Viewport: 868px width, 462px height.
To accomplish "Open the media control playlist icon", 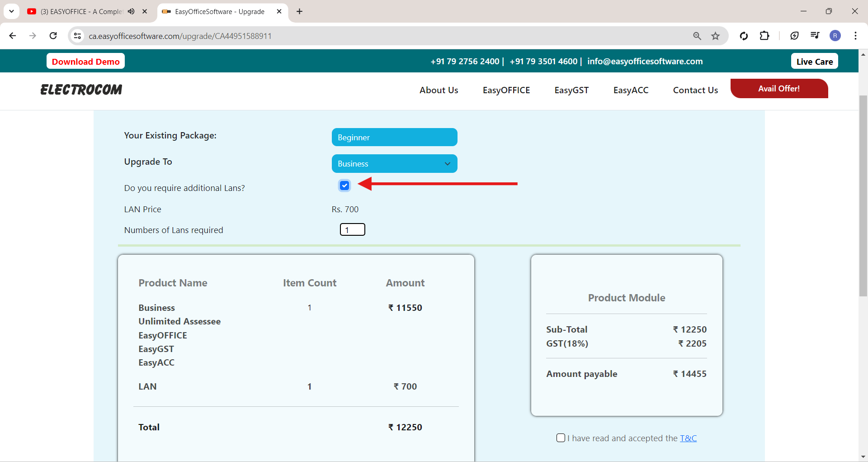I will tap(815, 36).
